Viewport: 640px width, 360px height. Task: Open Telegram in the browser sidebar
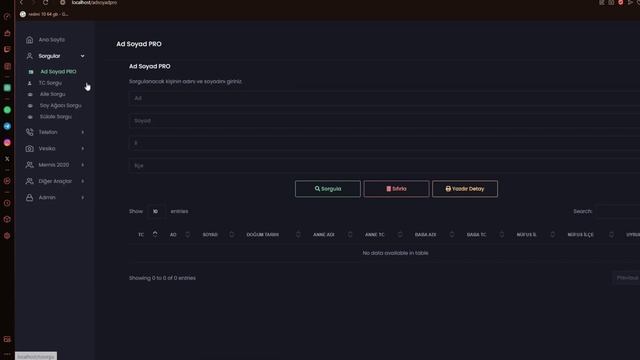coord(7,126)
